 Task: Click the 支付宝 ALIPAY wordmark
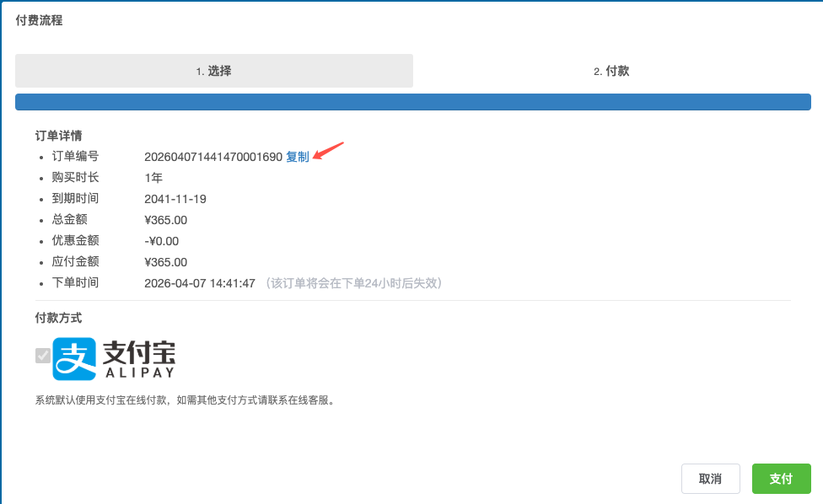click(x=138, y=359)
